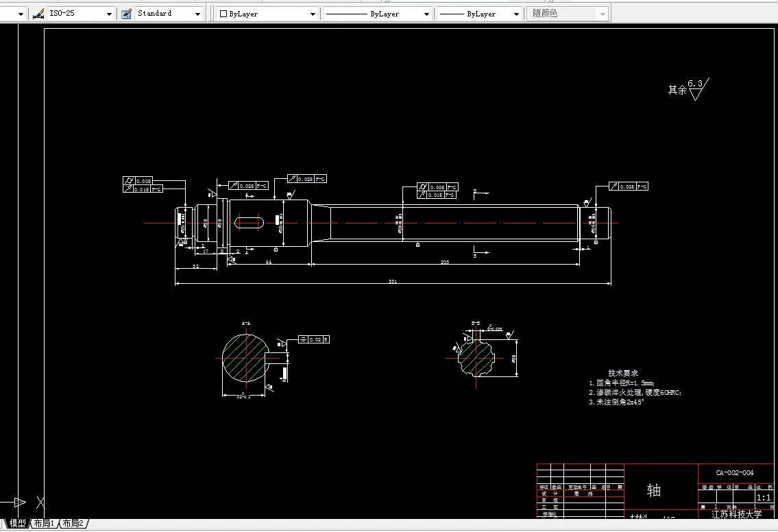Select the hatched A-A keyway cross-section
This screenshot has width=778, height=532.
click(x=245, y=358)
